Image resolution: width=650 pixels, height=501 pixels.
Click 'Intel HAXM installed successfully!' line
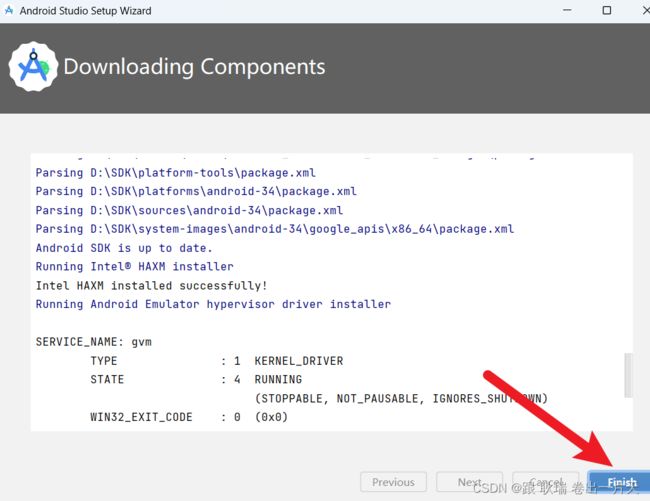[152, 286]
